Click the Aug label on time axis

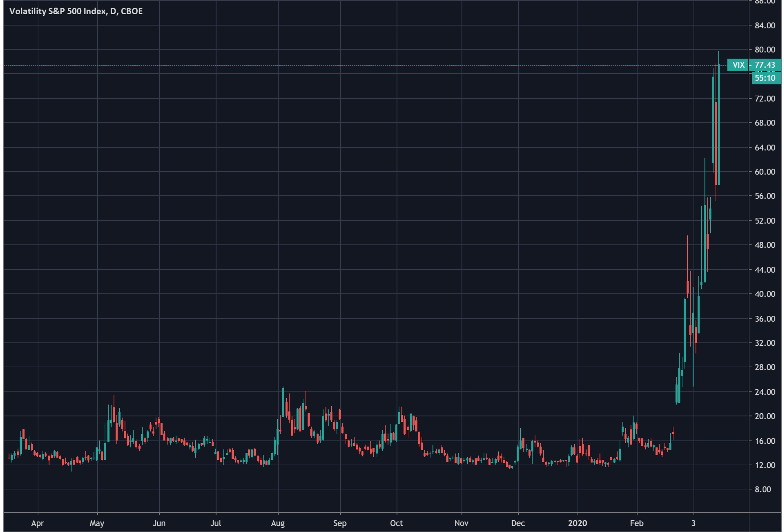[x=278, y=523]
